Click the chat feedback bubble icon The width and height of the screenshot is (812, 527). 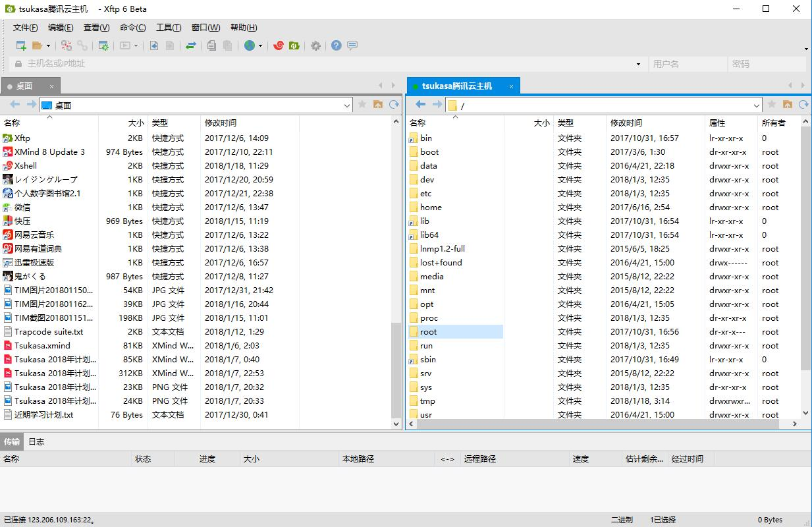[352, 45]
